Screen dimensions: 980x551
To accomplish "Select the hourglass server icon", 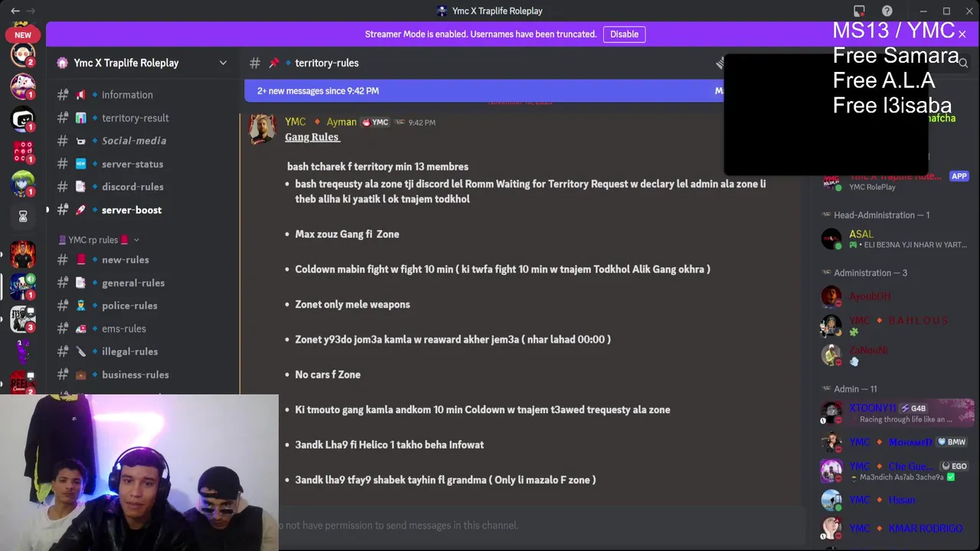I will pyautogui.click(x=23, y=217).
